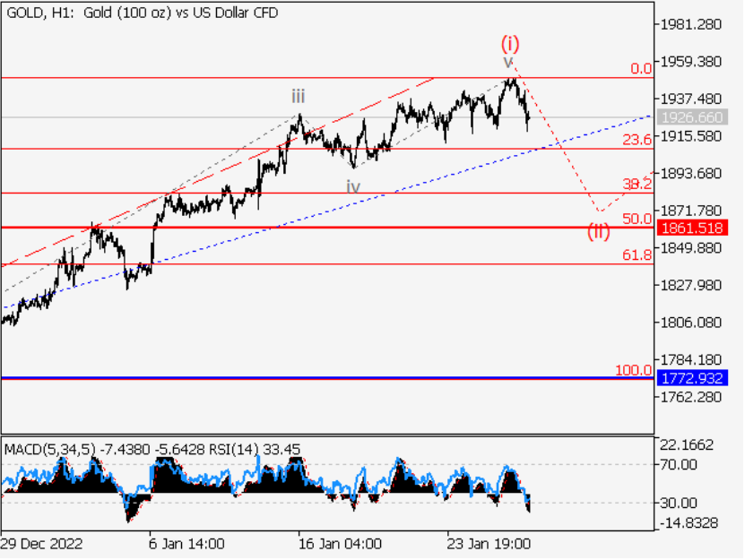Screen dimensions: 745x560
Task: Select the 61.8 Fibonacci level label
Action: tap(637, 255)
